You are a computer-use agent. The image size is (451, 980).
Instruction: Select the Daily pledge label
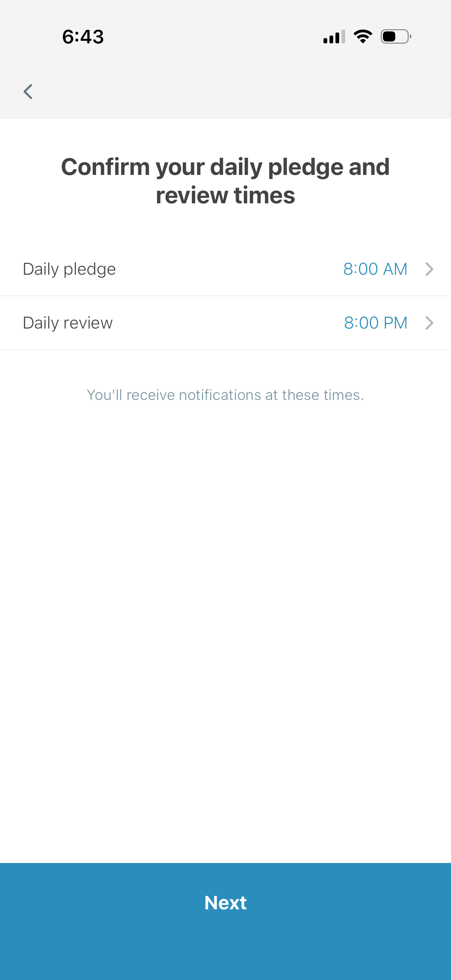pyautogui.click(x=69, y=269)
